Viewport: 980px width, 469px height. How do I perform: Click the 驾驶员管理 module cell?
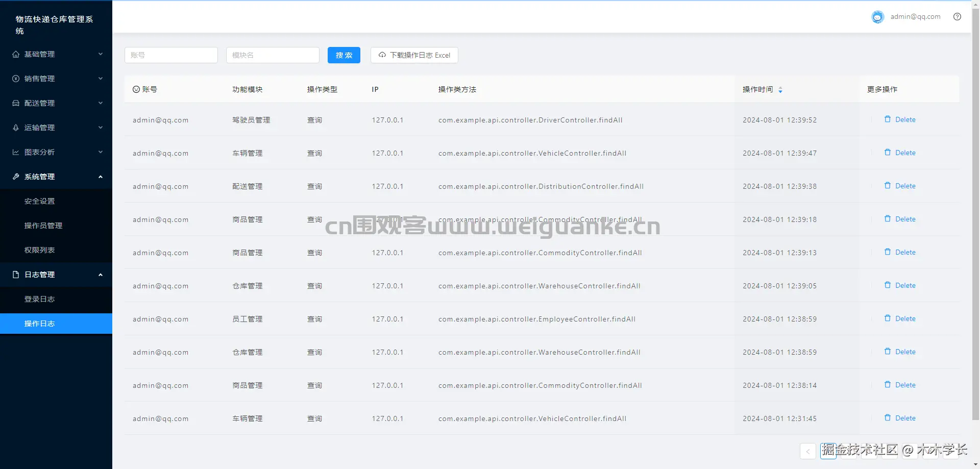tap(251, 120)
